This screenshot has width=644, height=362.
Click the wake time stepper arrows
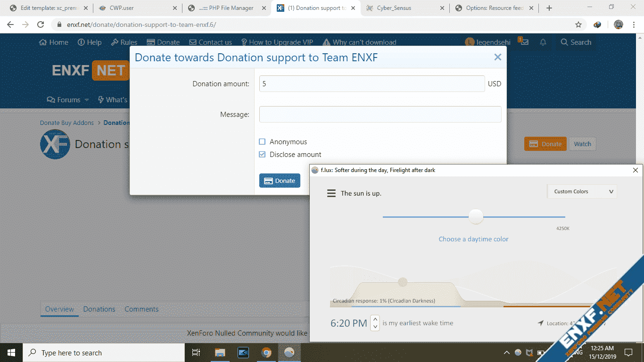375,323
